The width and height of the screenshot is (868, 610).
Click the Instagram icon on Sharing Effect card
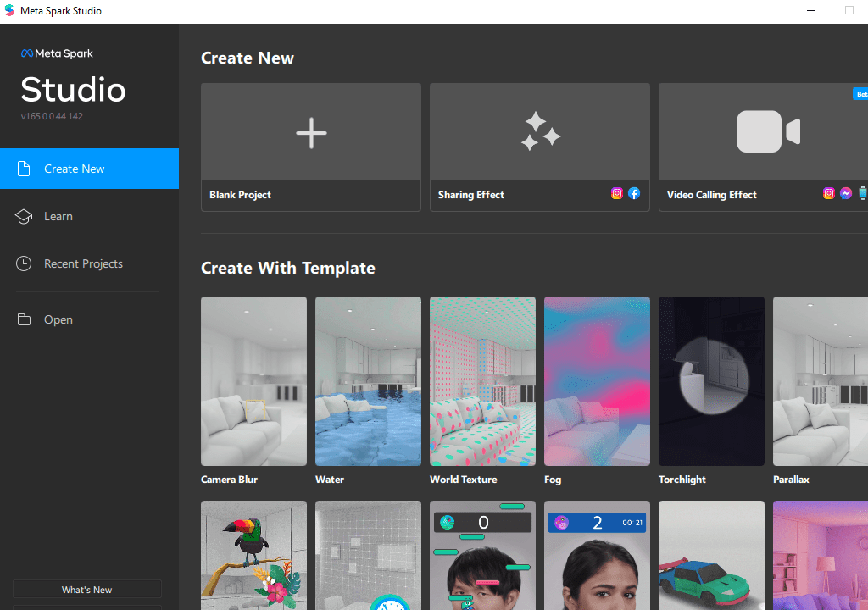(617, 193)
